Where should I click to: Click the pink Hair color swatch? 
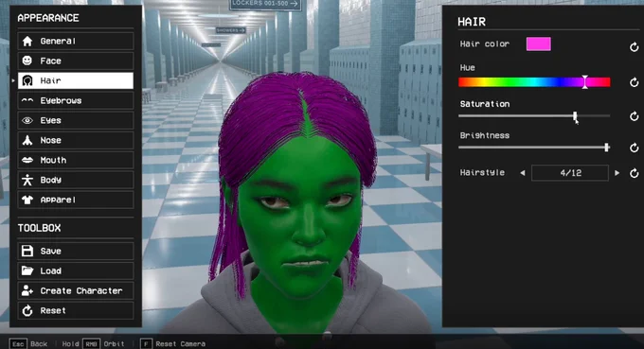point(539,44)
